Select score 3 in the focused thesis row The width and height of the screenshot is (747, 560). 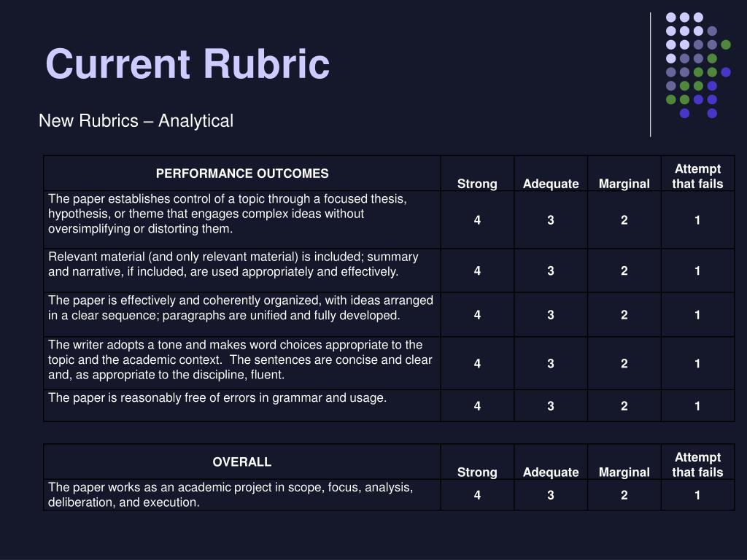point(551,220)
